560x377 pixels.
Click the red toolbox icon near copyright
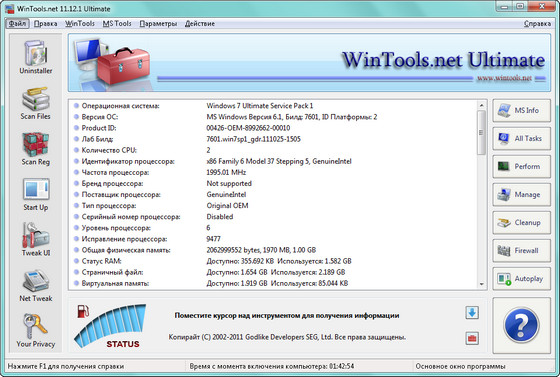(x=472, y=338)
